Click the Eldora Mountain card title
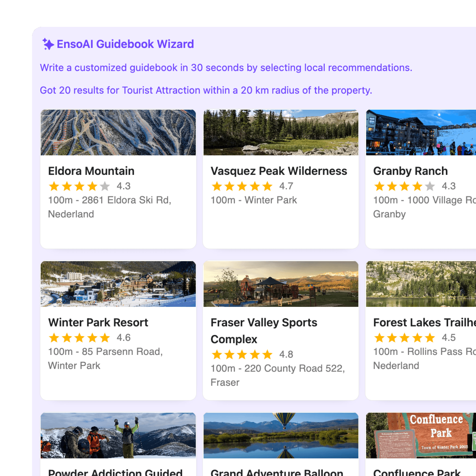The height and width of the screenshot is (476, 476). tap(91, 171)
